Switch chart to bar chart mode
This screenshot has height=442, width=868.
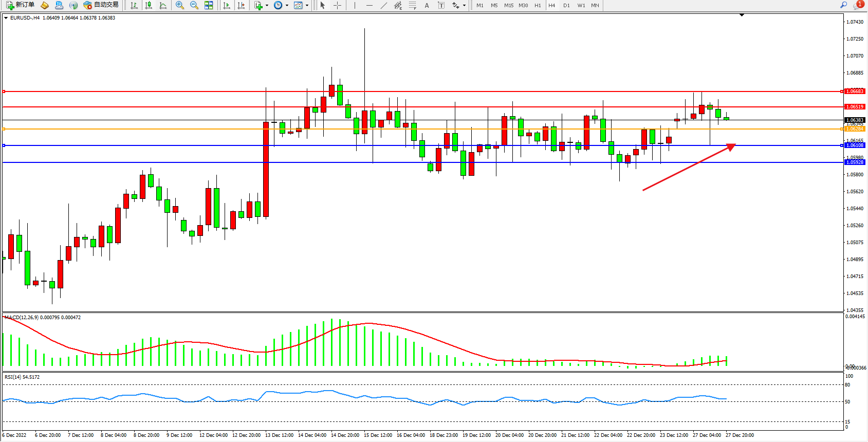[x=134, y=5]
